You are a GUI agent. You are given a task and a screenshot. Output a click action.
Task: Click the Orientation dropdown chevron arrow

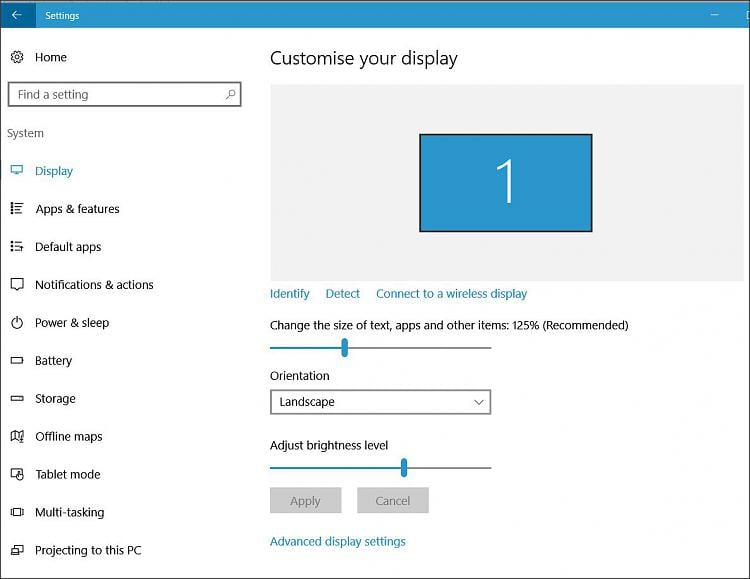478,402
